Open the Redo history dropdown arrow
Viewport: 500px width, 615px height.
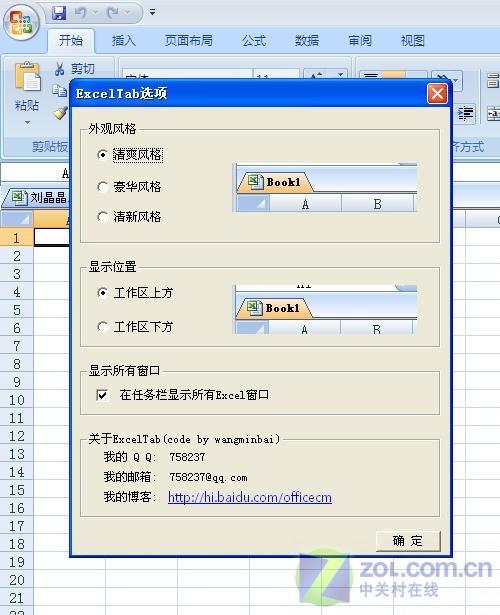click(127, 13)
